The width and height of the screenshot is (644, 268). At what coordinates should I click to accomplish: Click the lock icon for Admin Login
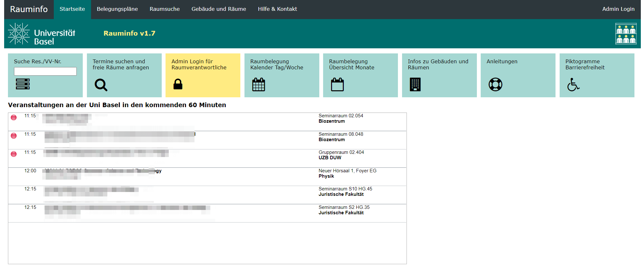(x=178, y=84)
